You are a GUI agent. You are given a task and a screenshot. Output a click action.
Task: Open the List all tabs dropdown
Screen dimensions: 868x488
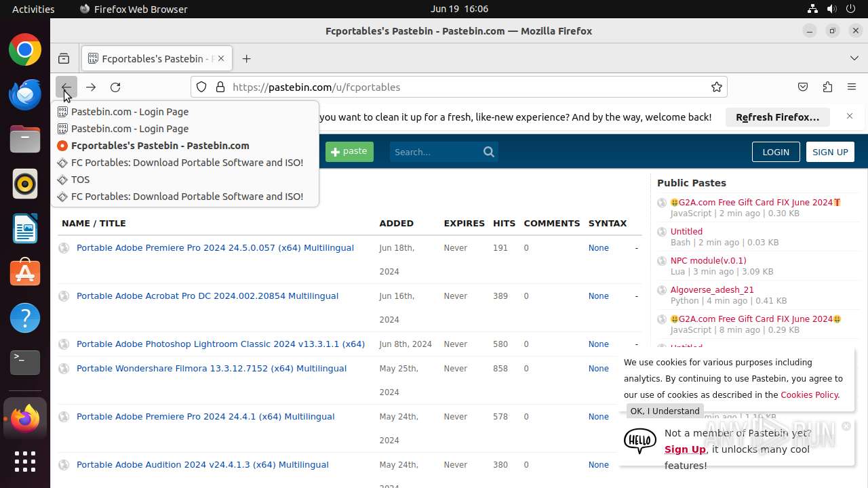pyautogui.click(x=854, y=58)
